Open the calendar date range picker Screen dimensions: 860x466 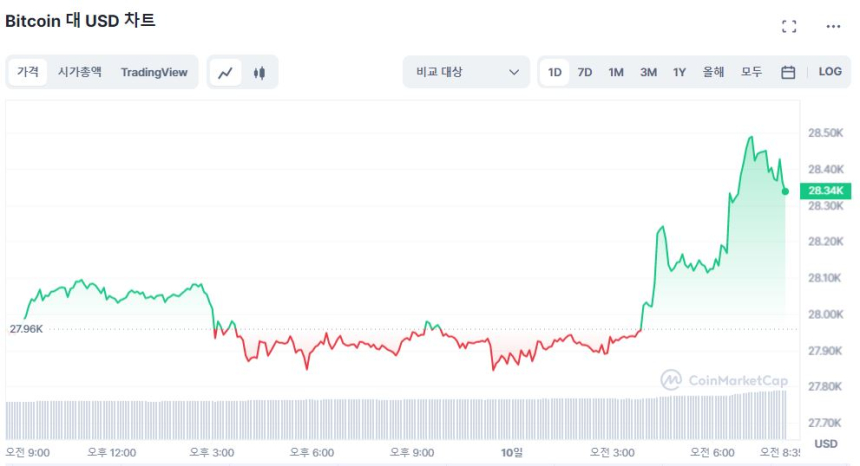click(788, 72)
